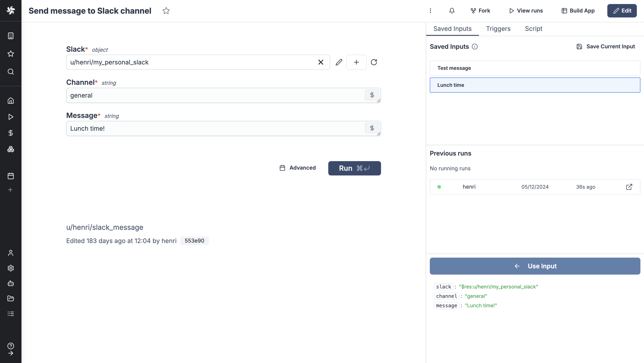Clear the selected Slack resource
The width and height of the screenshot is (644, 363).
[x=321, y=62]
